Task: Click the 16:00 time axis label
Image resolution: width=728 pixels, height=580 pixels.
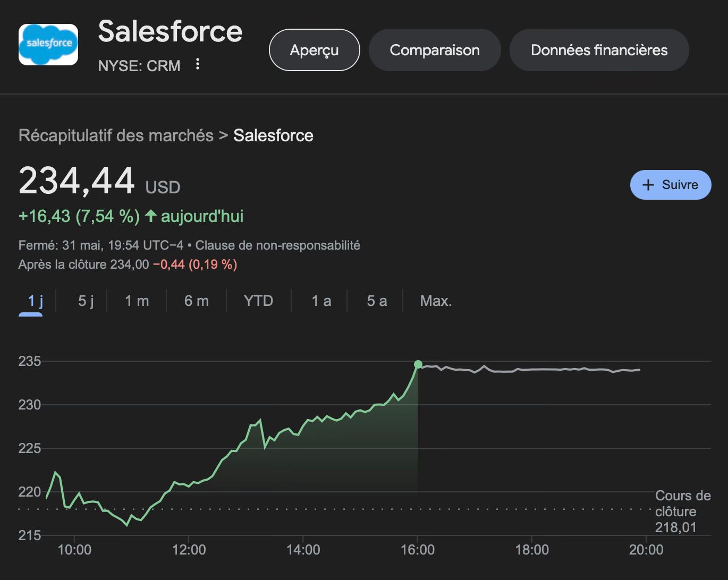Action: coord(418,550)
